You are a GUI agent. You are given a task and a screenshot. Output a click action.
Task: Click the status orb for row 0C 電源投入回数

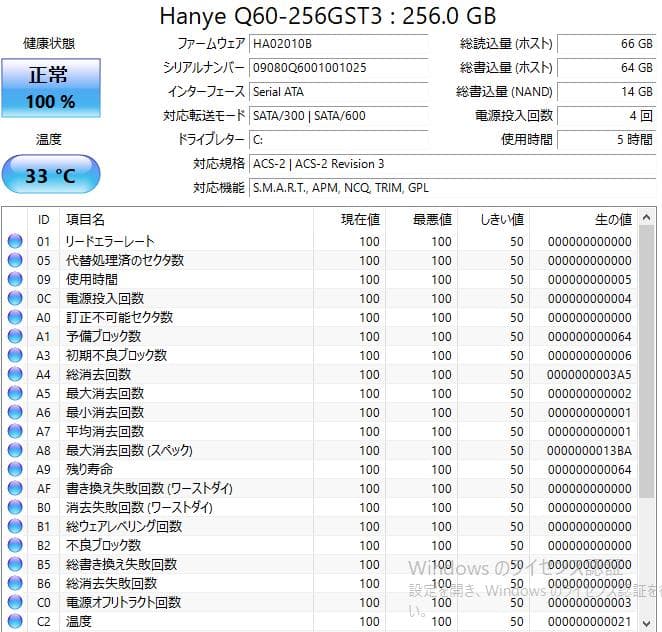[x=15, y=298]
